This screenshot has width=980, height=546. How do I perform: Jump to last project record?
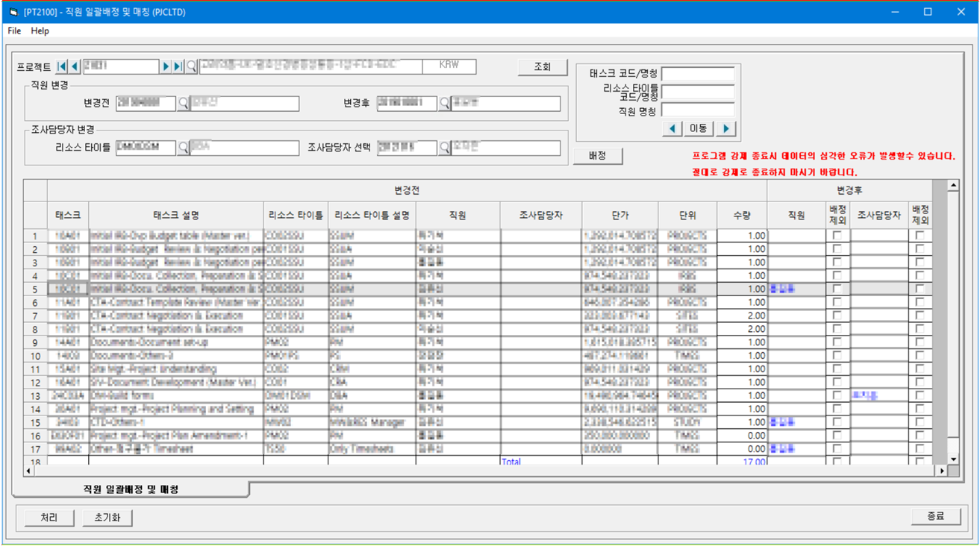pyautogui.click(x=178, y=66)
